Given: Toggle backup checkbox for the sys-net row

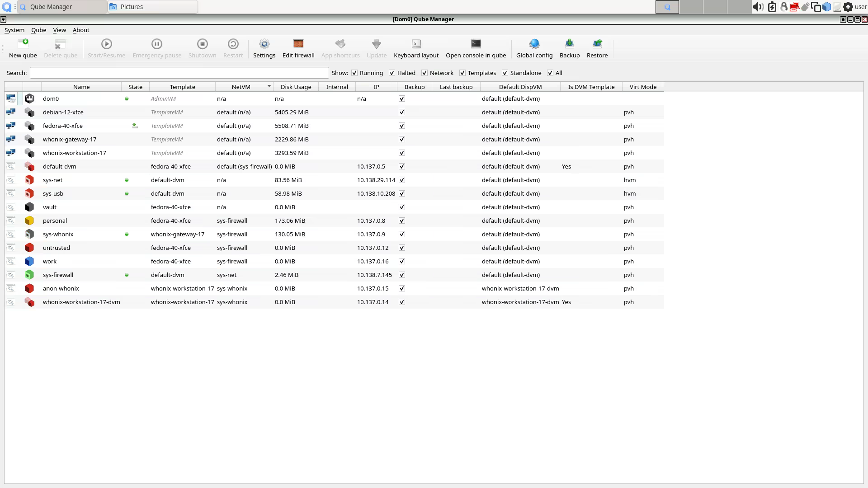Looking at the screenshot, I should click(x=402, y=180).
